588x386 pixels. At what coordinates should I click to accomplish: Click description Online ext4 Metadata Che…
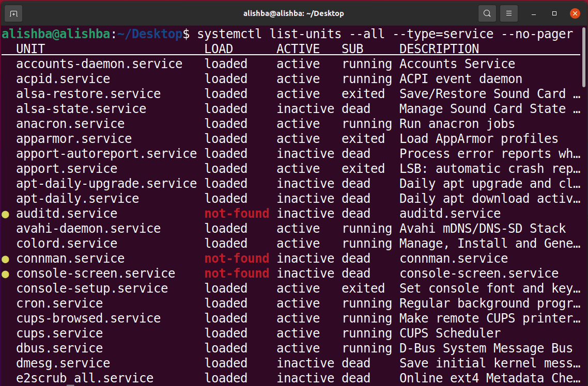[x=490, y=378]
